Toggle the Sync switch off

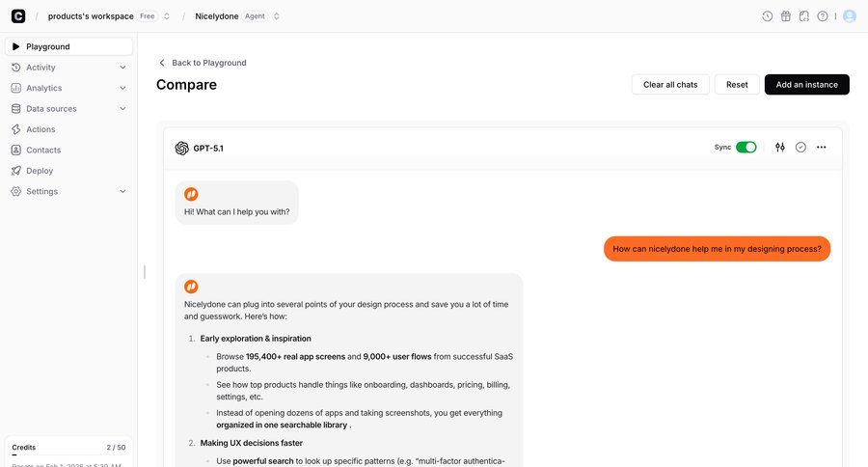tap(746, 147)
